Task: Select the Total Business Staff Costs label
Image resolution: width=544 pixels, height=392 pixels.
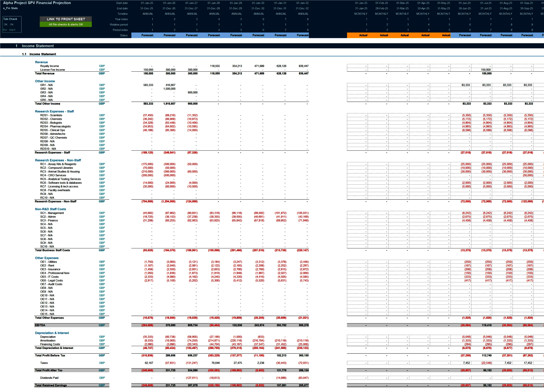Action: click(52, 250)
